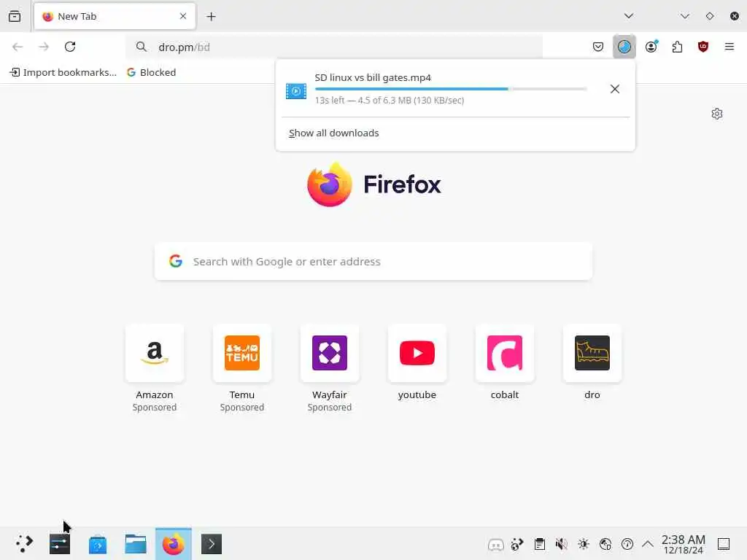Viewport: 747px width, 560px height.
Task: Close the New Tab tab
Action: point(183,16)
